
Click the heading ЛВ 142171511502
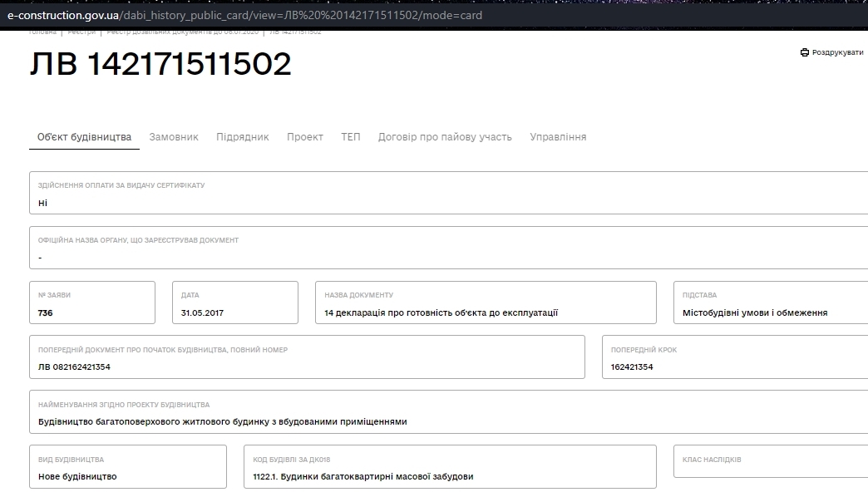coord(160,64)
